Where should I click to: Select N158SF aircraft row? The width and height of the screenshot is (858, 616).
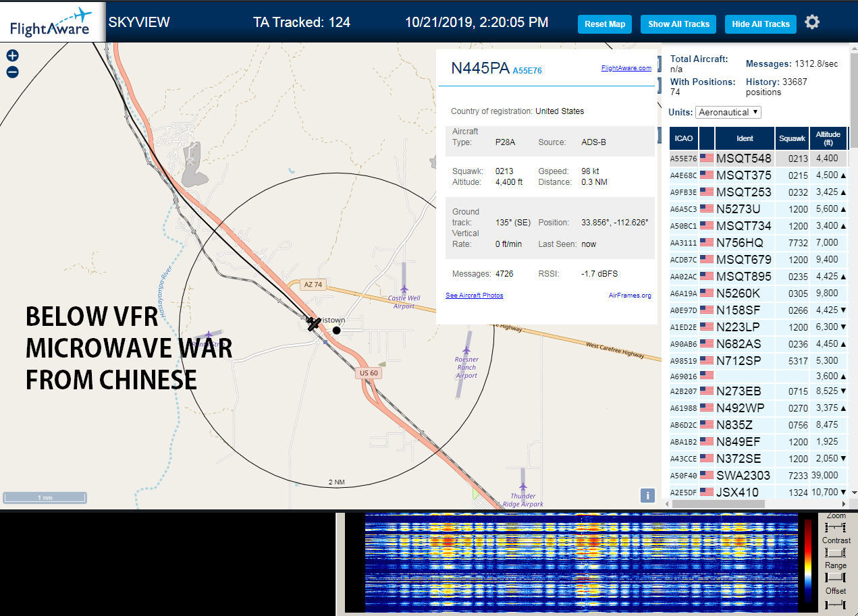[758, 310]
